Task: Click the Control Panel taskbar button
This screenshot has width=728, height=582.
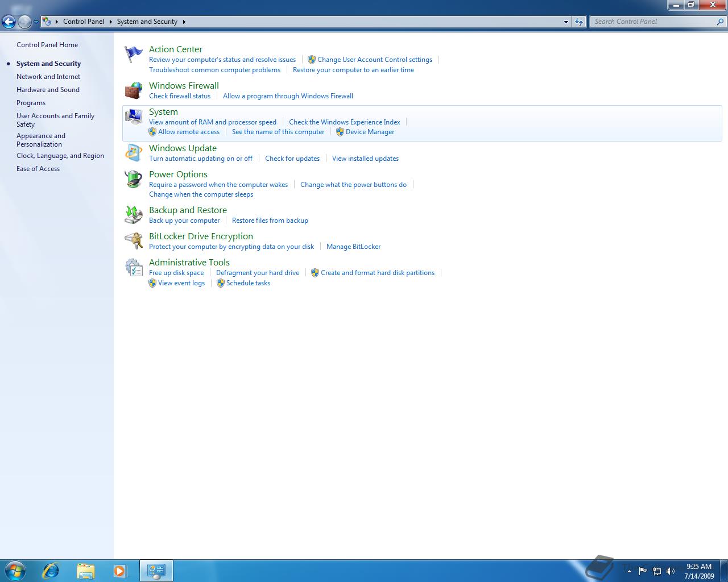Action: [x=156, y=571]
